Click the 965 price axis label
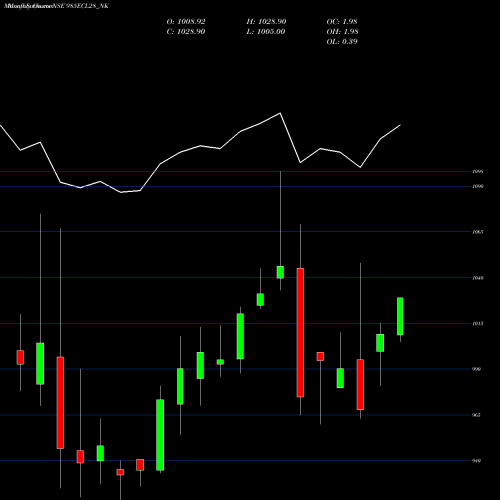Viewport: 500px width, 500px height. click(x=477, y=415)
